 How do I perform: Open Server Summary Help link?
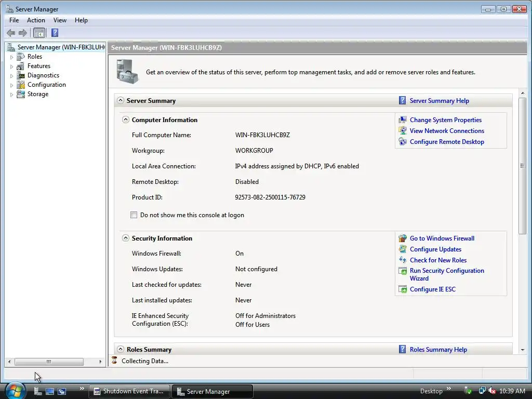439,101
